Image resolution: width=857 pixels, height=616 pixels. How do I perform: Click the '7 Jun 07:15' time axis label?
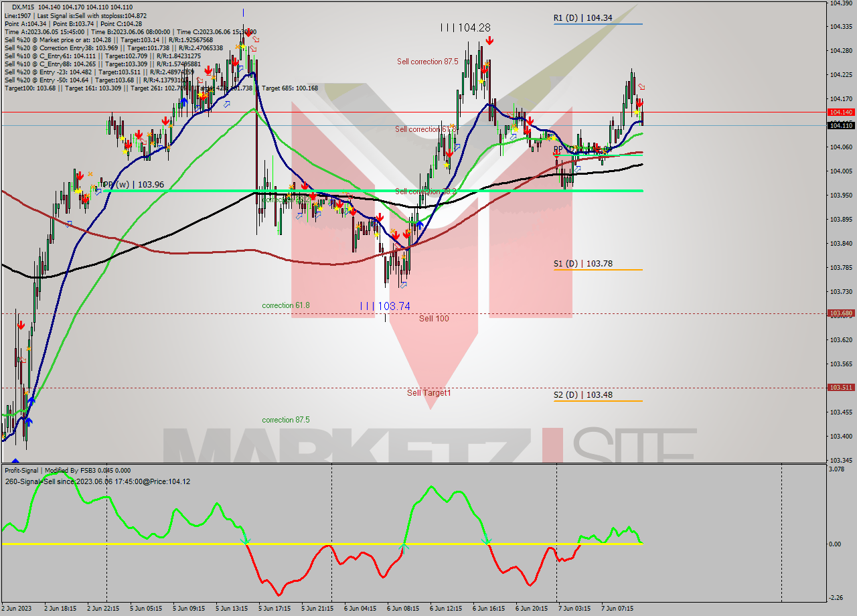(618, 609)
